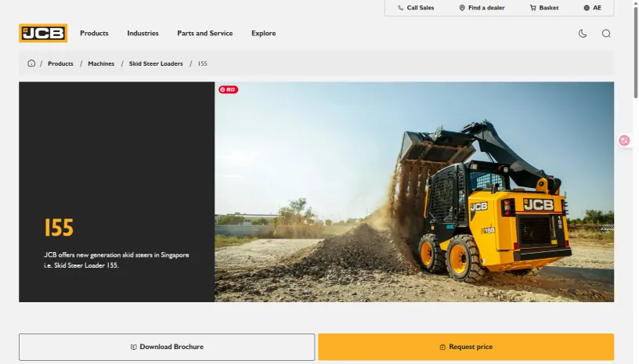Toggle dark mode with the moon icon
The width and height of the screenshot is (639, 364).
[583, 34]
